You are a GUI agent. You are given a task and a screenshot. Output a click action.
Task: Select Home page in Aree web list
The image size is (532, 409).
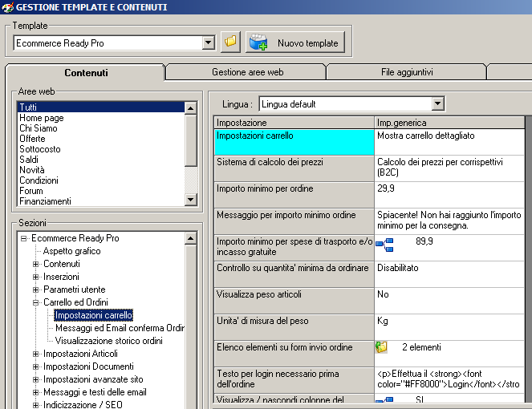click(x=101, y=118)
